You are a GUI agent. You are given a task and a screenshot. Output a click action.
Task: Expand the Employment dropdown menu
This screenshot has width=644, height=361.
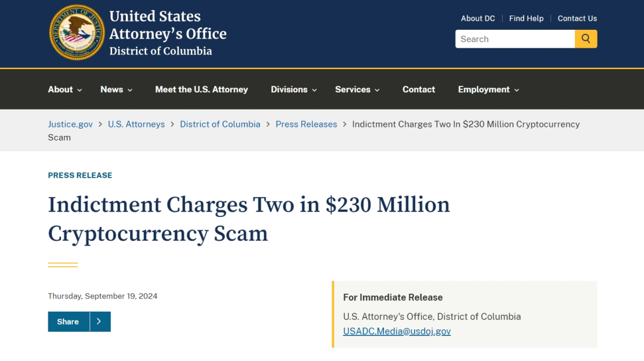(488, 89)
